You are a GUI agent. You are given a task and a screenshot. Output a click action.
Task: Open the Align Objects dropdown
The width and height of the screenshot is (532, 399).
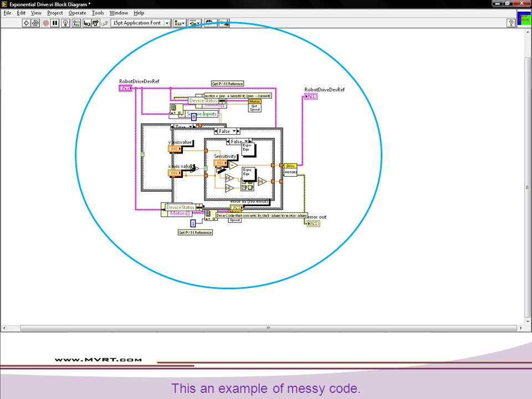180,23
